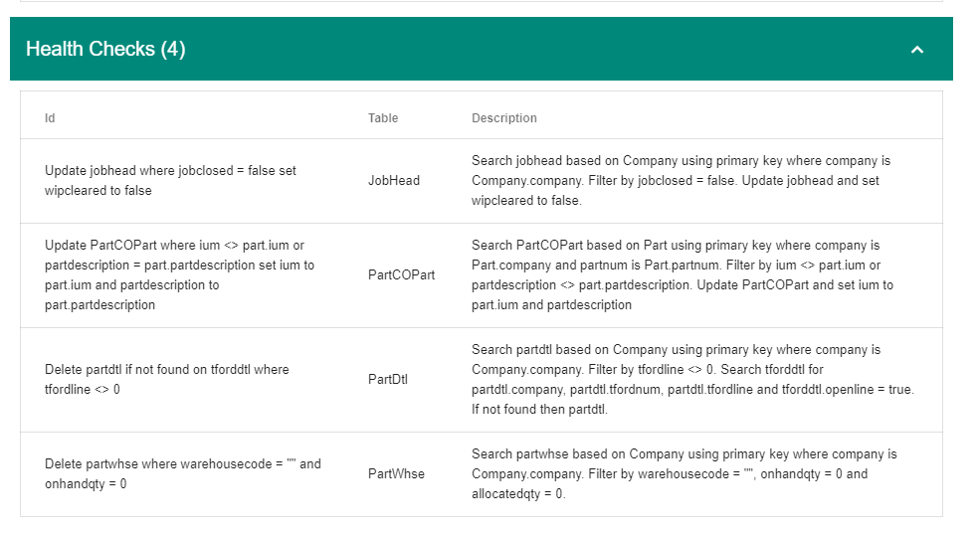Click the JobHead row description text
Image resolution: width=980 pixels, height=537 pixels.
coord(681,180)
